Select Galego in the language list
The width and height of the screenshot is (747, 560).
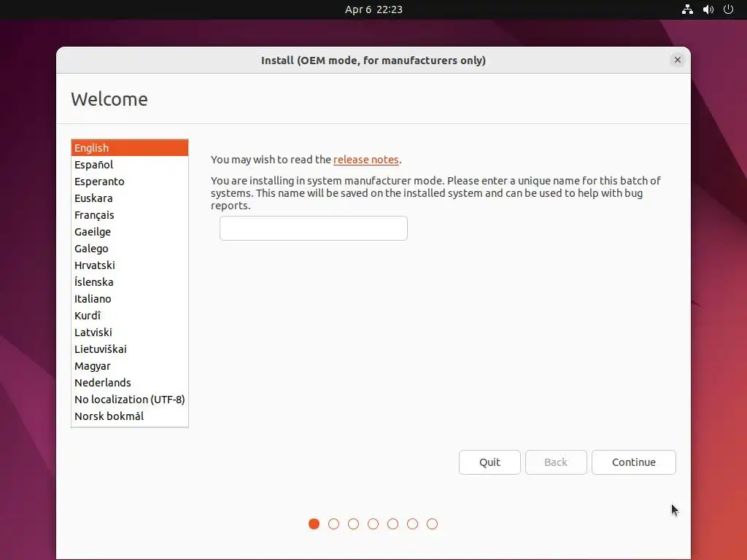click(130, 249)
